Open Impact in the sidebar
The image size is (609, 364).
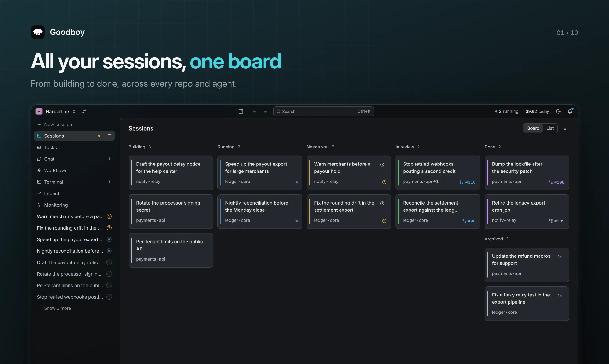[74, 193]
